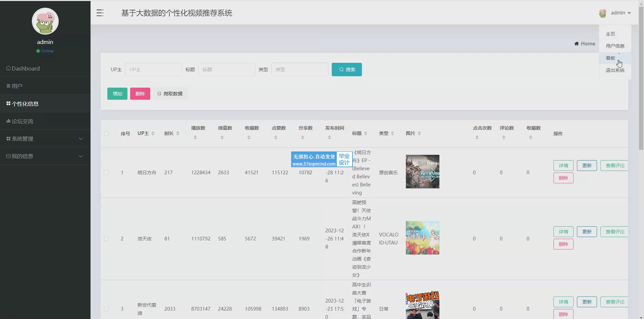The image size is (644, 319).
Task: Select 主页 in the admin dropdown menu
Action: 610,34
